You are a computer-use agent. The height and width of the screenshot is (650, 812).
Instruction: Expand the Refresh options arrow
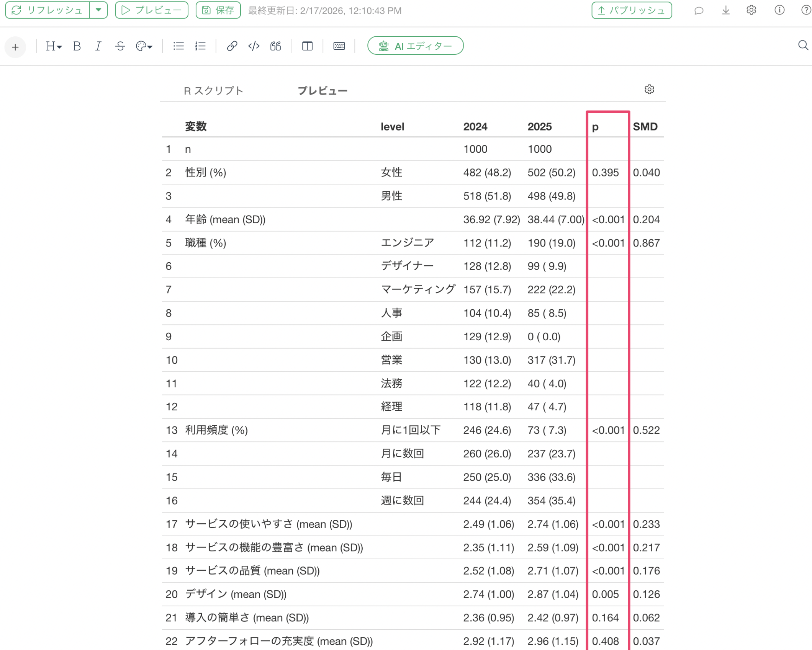coord(98,10)
